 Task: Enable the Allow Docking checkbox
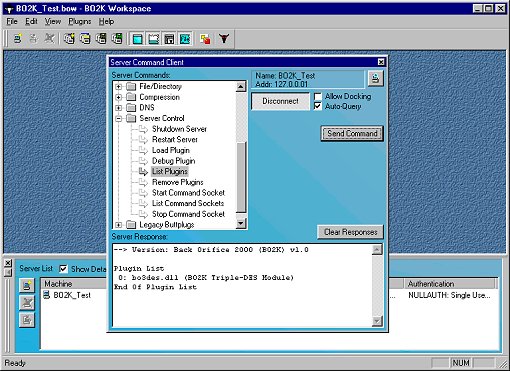[x=318, y=96]
